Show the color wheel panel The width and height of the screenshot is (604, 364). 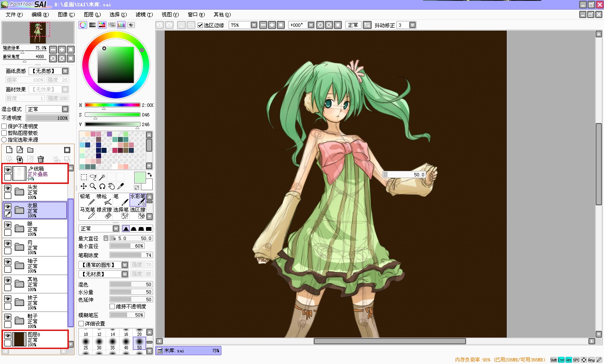pos(83,25)
